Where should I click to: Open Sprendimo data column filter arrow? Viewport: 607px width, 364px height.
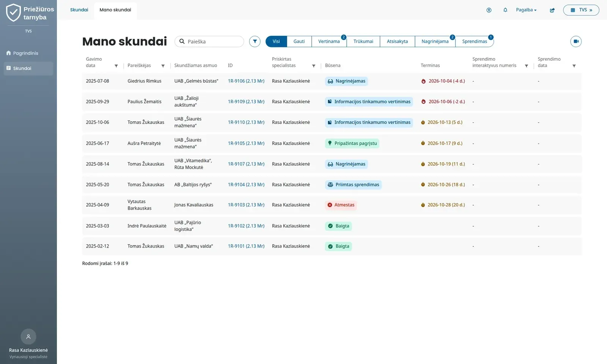click(x=574, y=66)
